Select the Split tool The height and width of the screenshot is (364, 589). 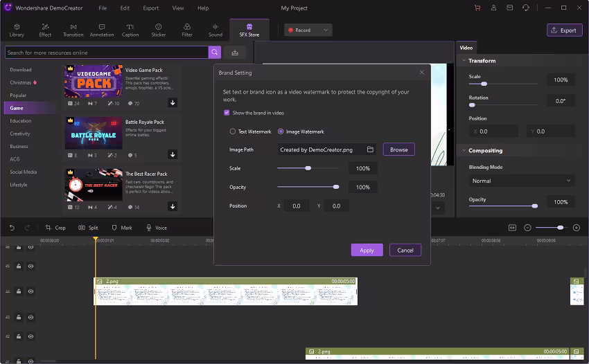pos(88,228)
